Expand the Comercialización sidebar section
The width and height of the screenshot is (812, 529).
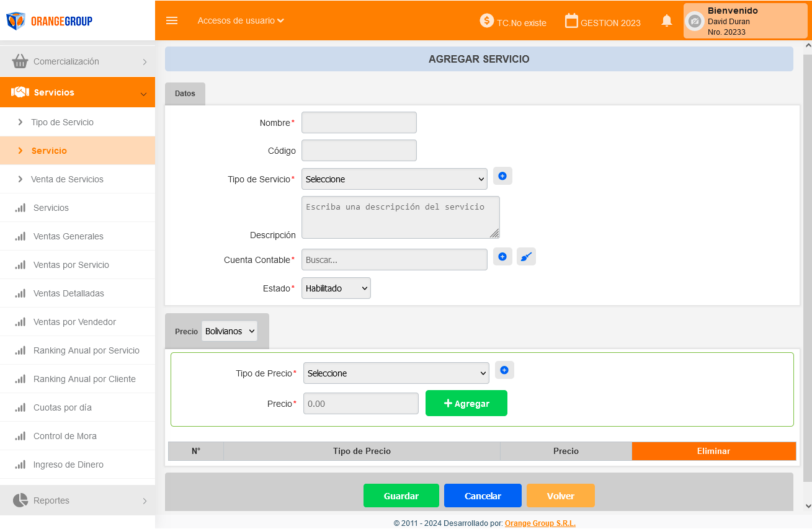[x=78, y=61]
